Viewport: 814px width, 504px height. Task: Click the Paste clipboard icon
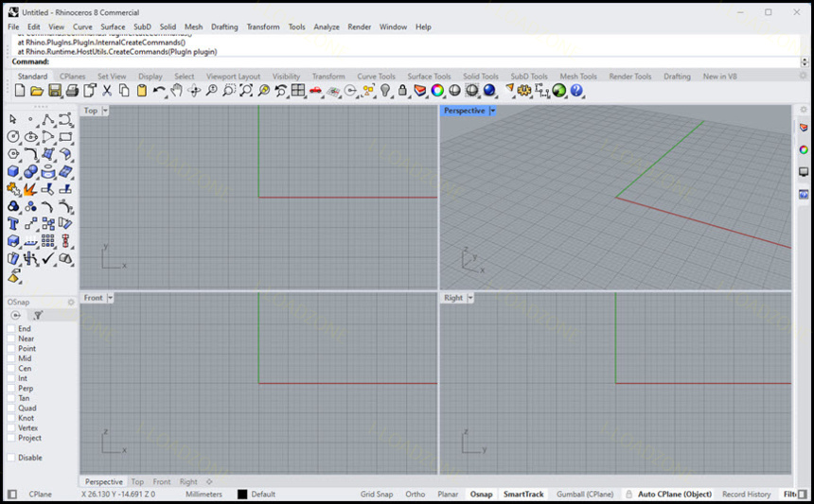click(142, 91)
